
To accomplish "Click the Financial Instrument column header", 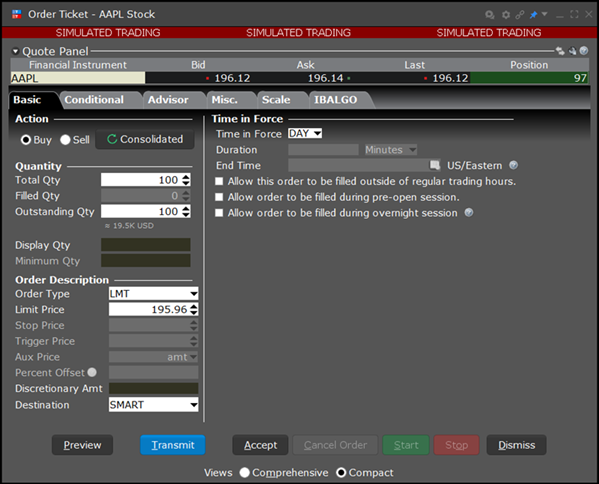I will coord(78,65).
